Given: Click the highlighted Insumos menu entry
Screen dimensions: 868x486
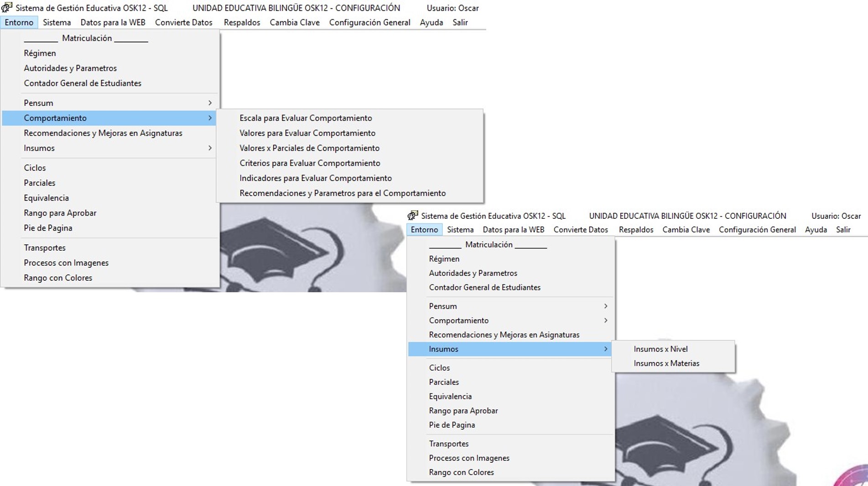Looking at the screenshot, I should tap(443, 349).
